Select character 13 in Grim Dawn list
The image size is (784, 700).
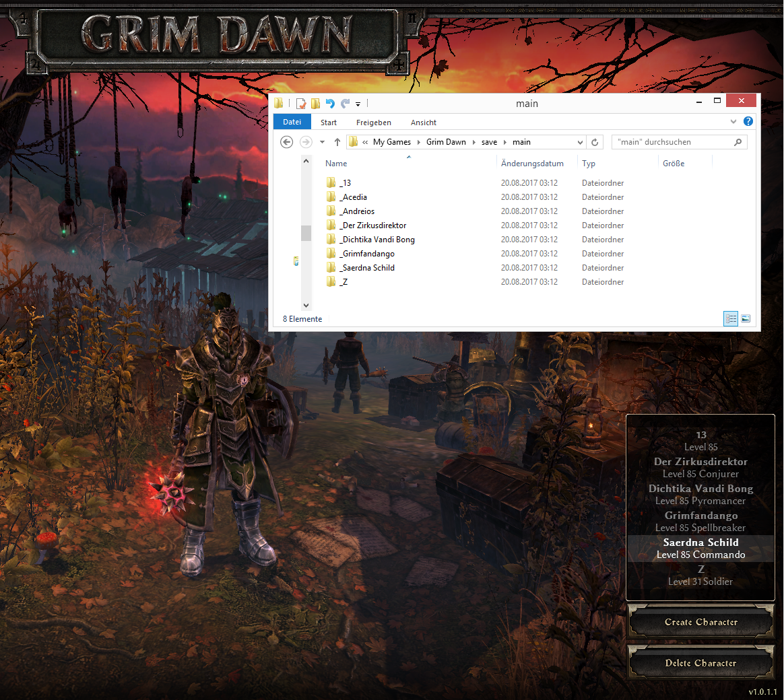[700, 441]
